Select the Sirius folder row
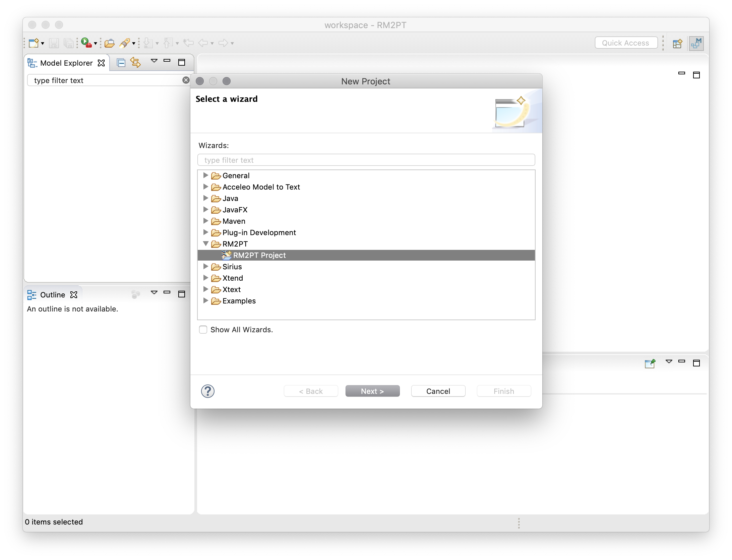Image resolution: width=732 pixels, height=560 pixels. 366,267
